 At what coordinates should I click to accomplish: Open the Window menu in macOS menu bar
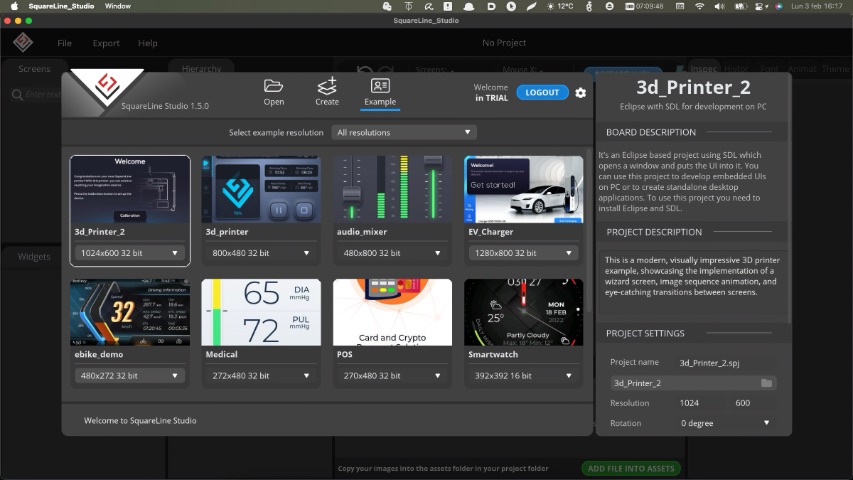pyautogui.click(x=118, y=6)
